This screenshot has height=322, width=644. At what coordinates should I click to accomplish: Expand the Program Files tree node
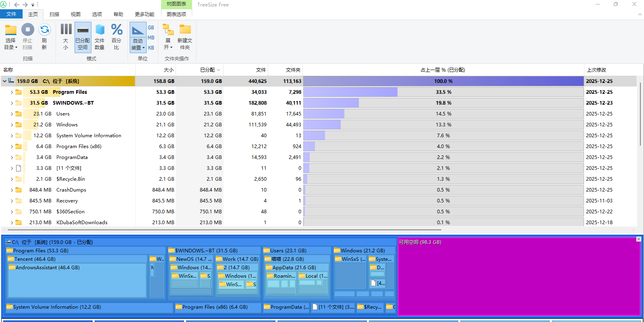tap(12, 92)
